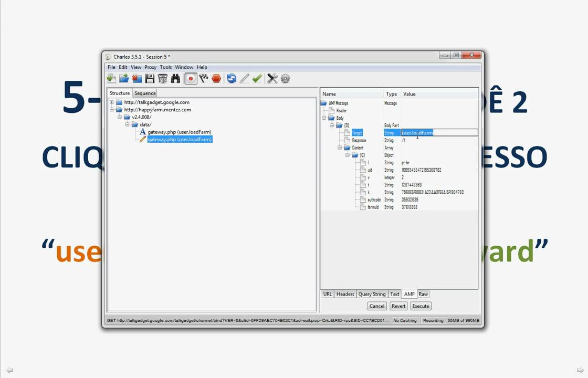Click the Name column header
The image size is (588, 378).
pyautogui.click(x=352, y=94)
